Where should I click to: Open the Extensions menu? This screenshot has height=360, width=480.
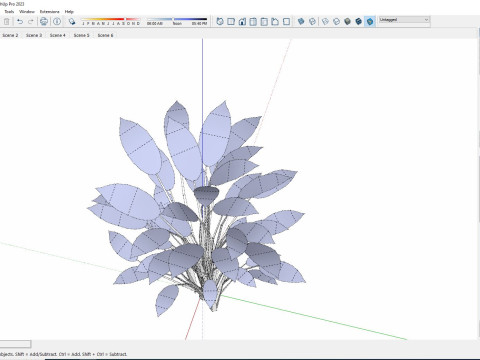pos(49,12)
